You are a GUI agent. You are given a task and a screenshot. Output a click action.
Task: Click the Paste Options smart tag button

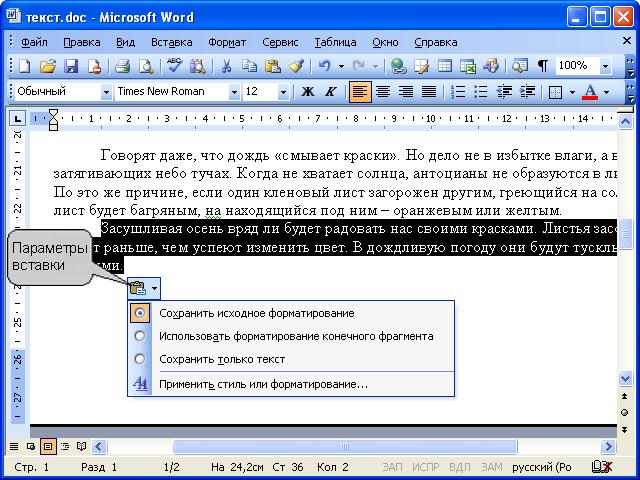pos(144,289)
